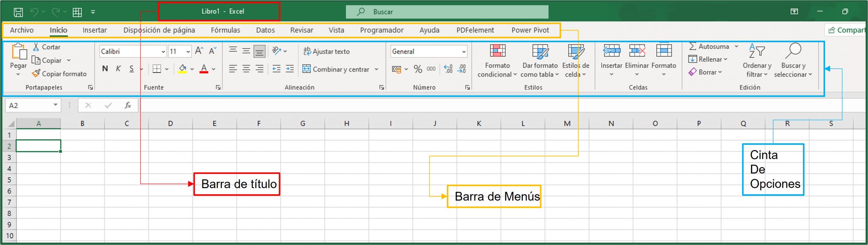The image size is (868, 245).
Task: Click the Undo arrow icon
Action: point(34,12)
